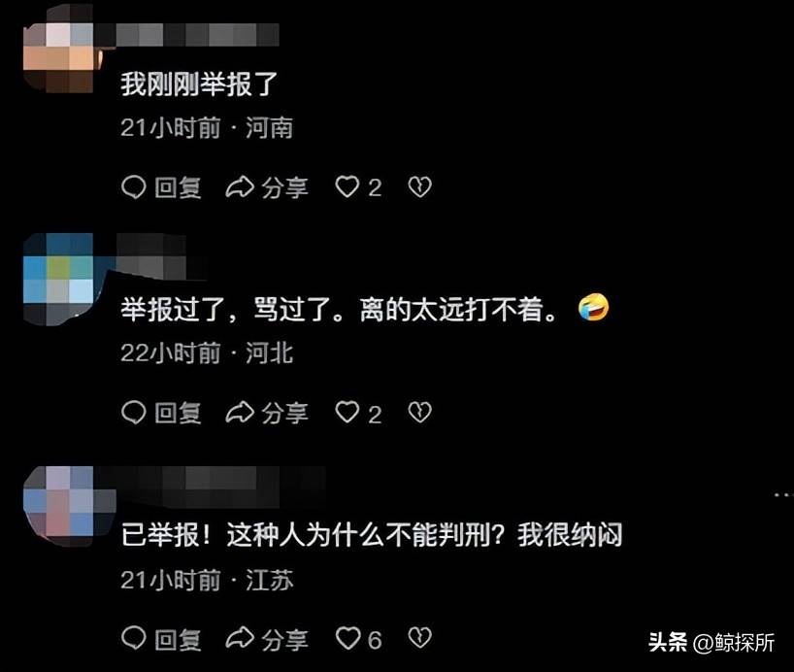Click the reply bubble icon under the Hebei comment

pyautogui.click(x=134, y=413)
